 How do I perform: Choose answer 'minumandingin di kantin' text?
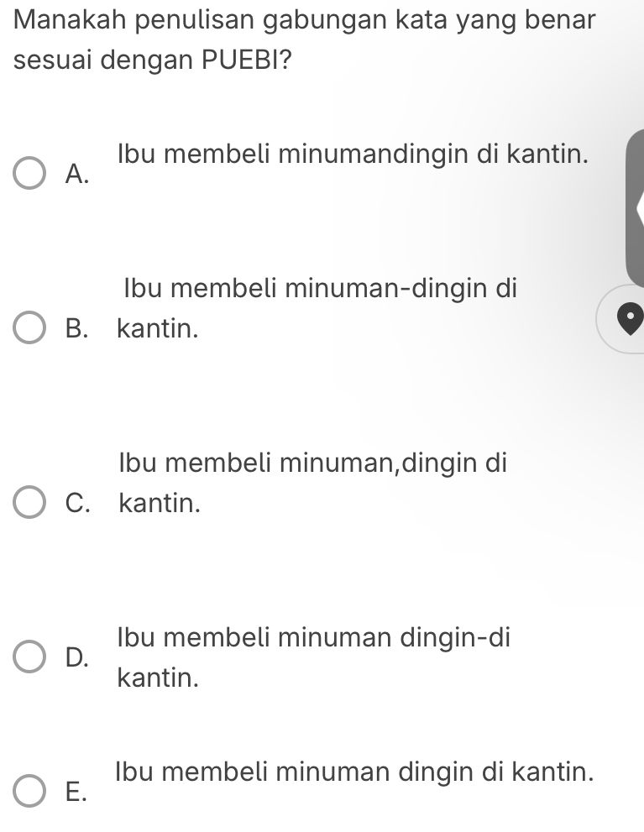pyautogui.click(x=353, y=154)
